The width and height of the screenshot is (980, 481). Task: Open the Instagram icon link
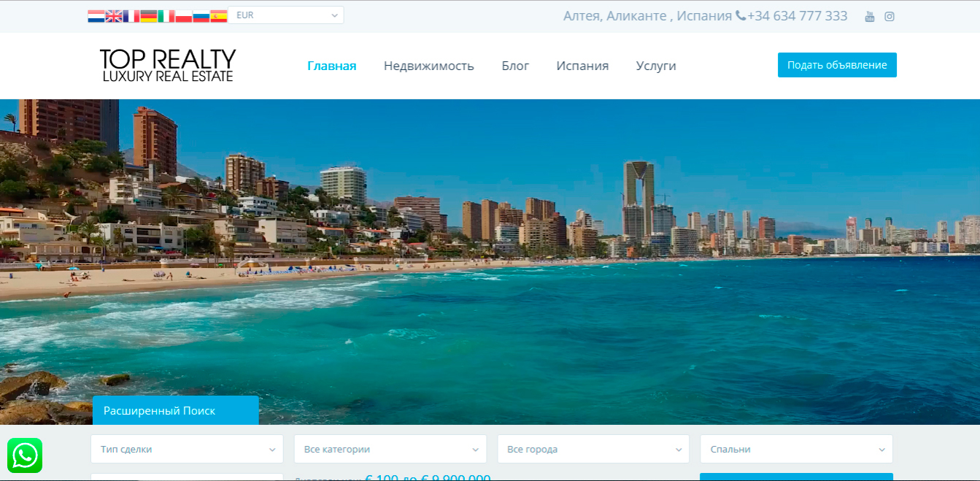(x=890, y=17)
